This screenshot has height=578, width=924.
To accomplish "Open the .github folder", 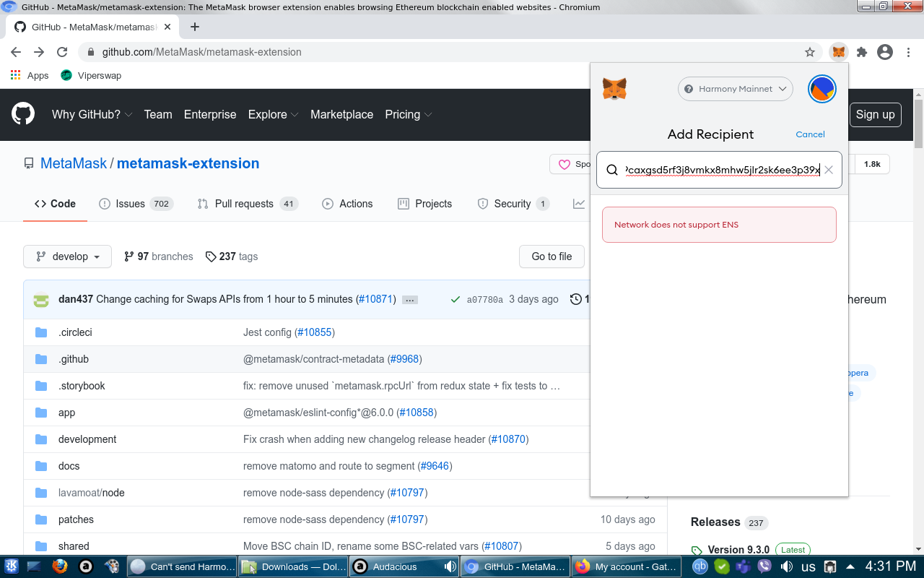I will 74,359.
